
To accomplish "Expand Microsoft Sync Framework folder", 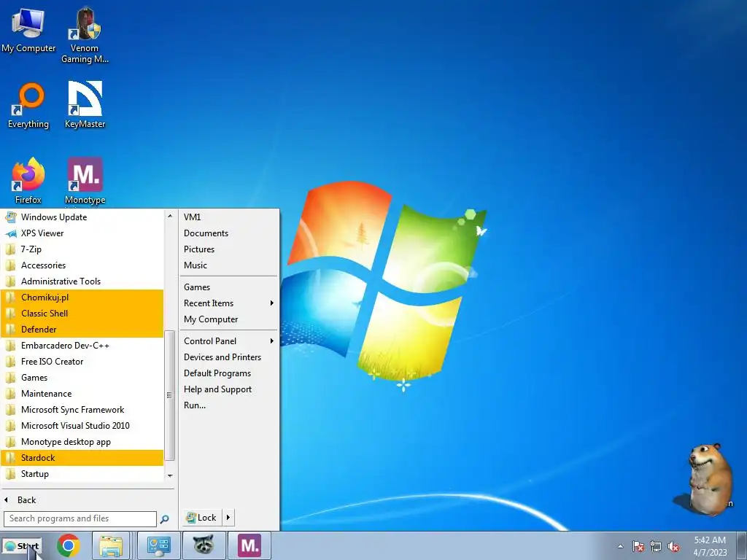I will pos(82,410).
